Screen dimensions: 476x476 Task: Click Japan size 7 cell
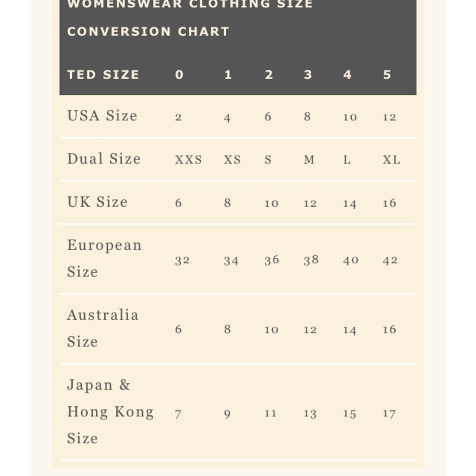(x=178, y=415)
